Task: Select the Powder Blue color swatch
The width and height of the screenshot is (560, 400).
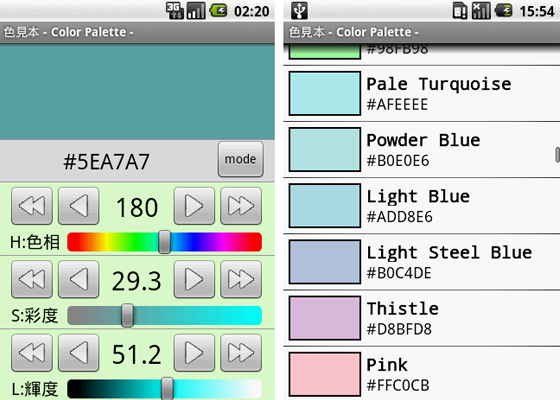Action: [x=325, y=149]
